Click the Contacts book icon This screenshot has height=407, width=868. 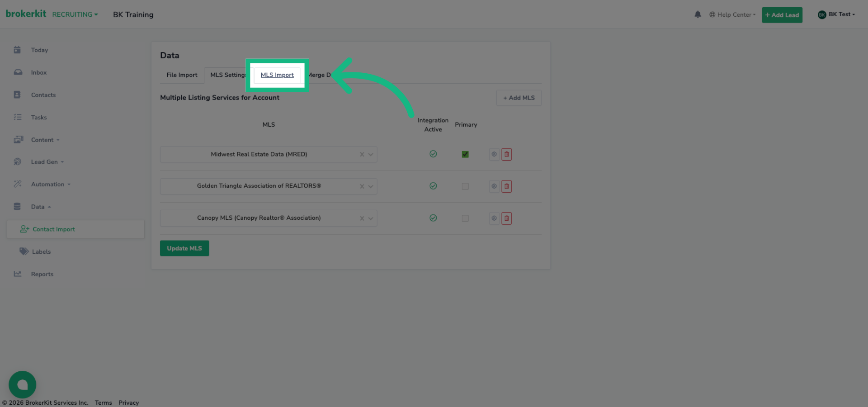click(x=17, y=95)
